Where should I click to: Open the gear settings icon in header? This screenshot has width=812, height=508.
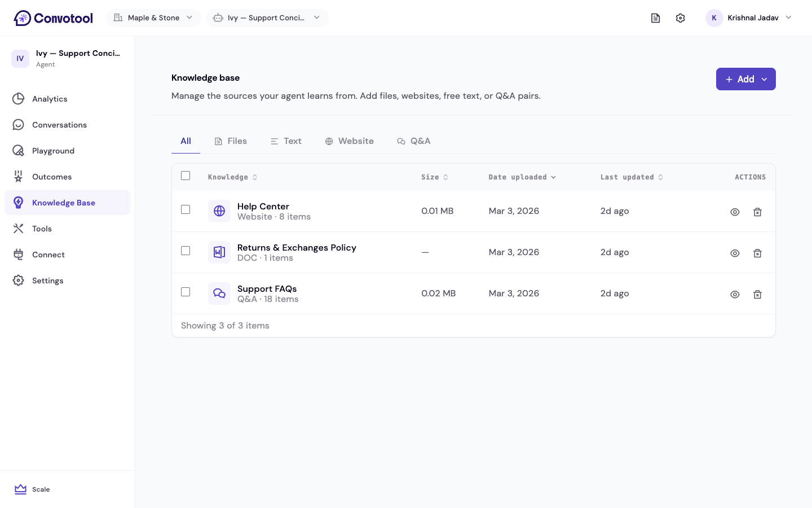(681, 18)
